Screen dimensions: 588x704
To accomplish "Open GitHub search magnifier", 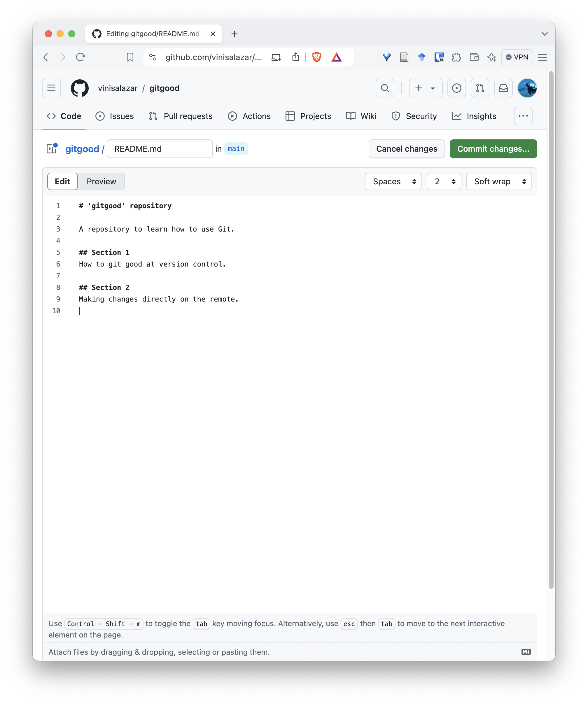I will [x=385, y=88].
